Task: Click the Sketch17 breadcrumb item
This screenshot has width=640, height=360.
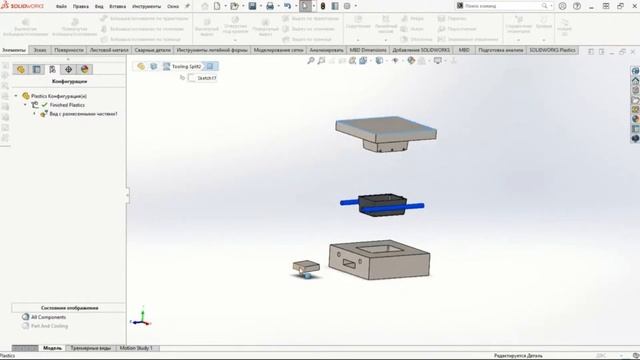Action: [203, 78]
